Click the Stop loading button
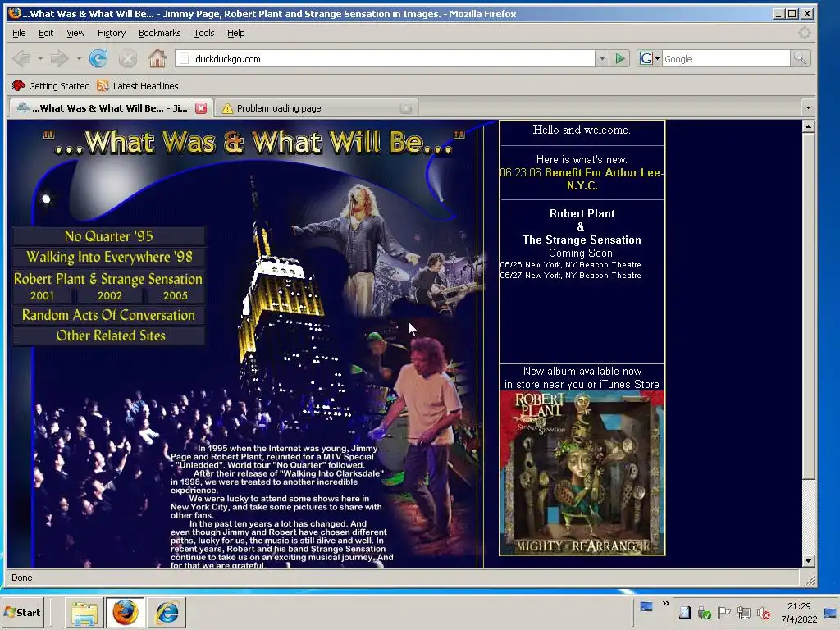Image resolution: width=840 pixels, height=630 pixels. pos(127,58)
